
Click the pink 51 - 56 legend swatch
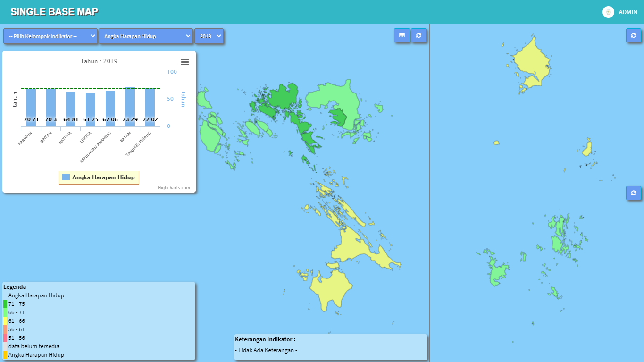5,338
